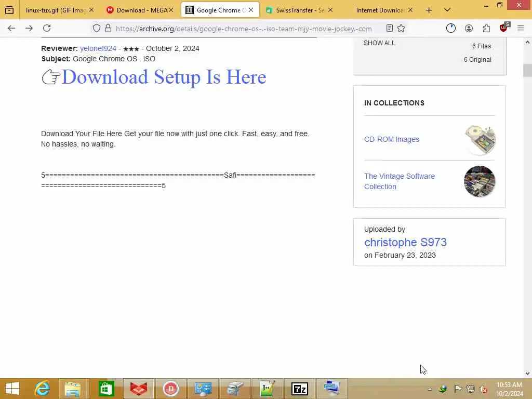Reload the current page
The height and width of the screenshot is (399, 532).
(47, 28)
